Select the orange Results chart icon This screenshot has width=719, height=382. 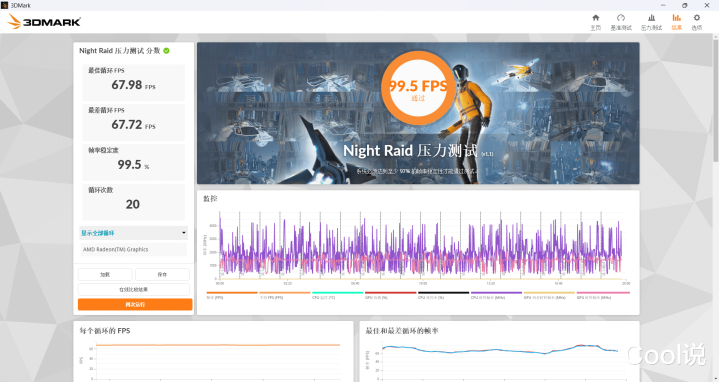tap(676, 18)
